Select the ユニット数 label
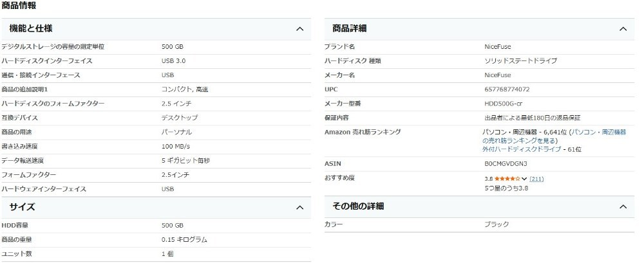Viewport: 644px width, 265px height. pyautogui.click(x=17, y=254)
